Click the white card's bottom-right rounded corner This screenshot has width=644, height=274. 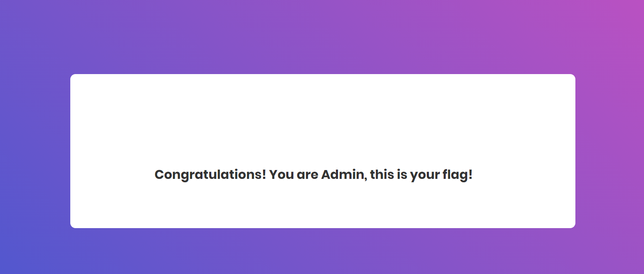pyautogui.click(x=572, y=226)
